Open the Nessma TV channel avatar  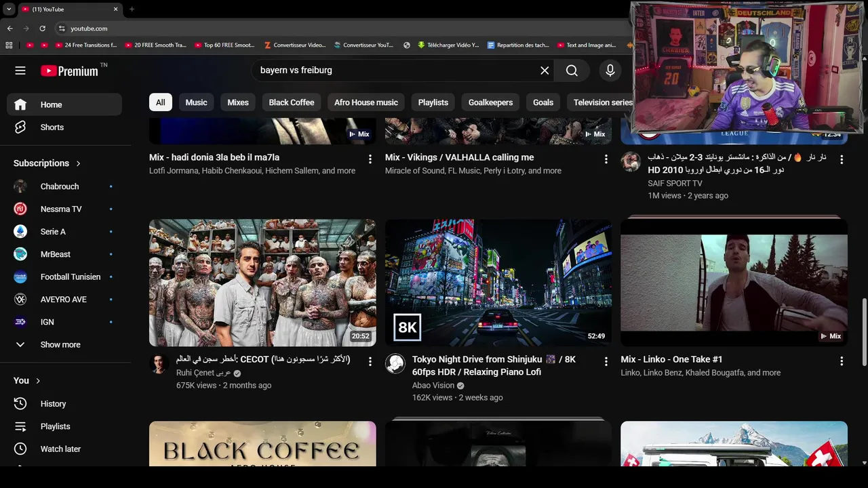(20, 209)
